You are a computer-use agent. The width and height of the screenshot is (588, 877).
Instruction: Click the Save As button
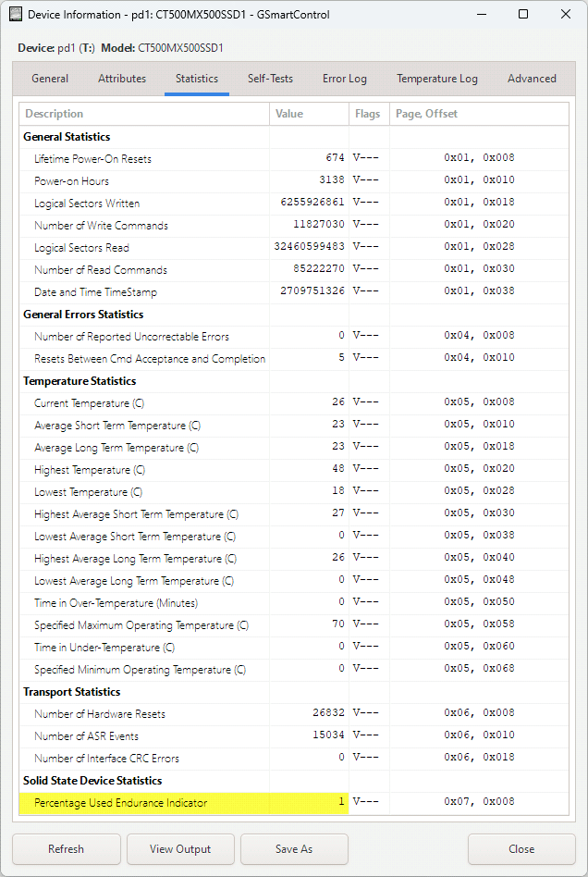(x=294, y=849)
